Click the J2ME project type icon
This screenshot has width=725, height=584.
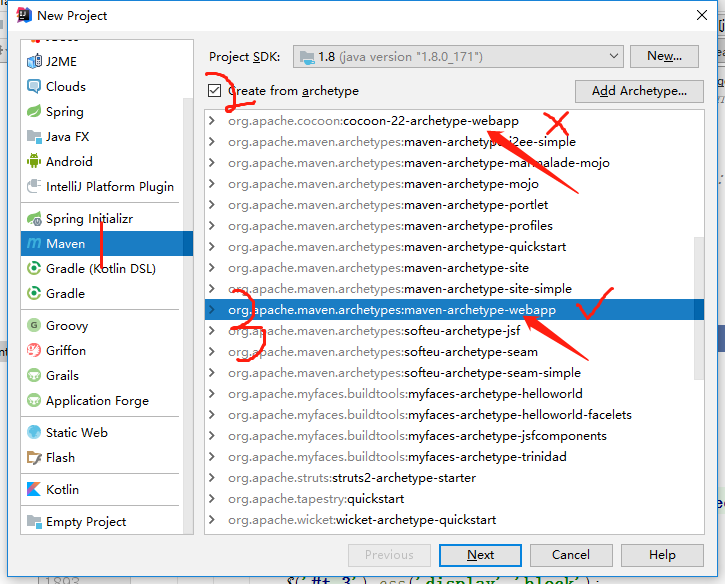34,61
